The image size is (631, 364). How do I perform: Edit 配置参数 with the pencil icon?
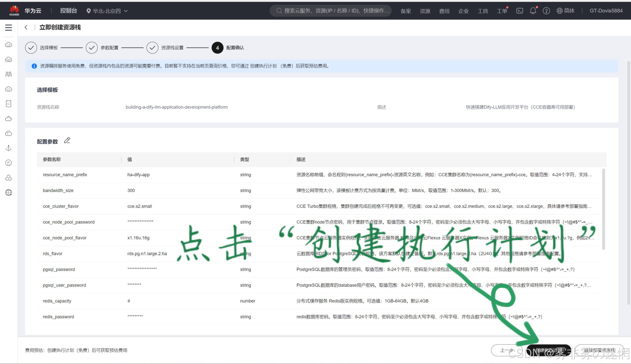[67, 141]
